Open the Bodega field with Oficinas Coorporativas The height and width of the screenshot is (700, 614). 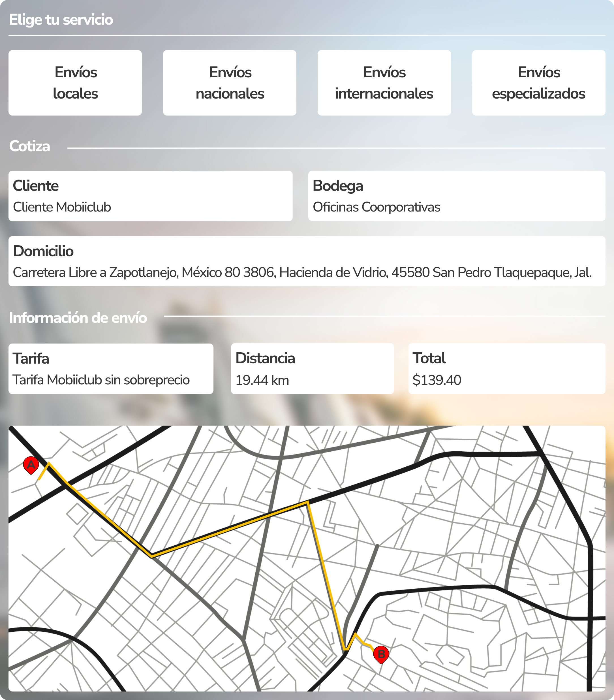tap(457, 196)
